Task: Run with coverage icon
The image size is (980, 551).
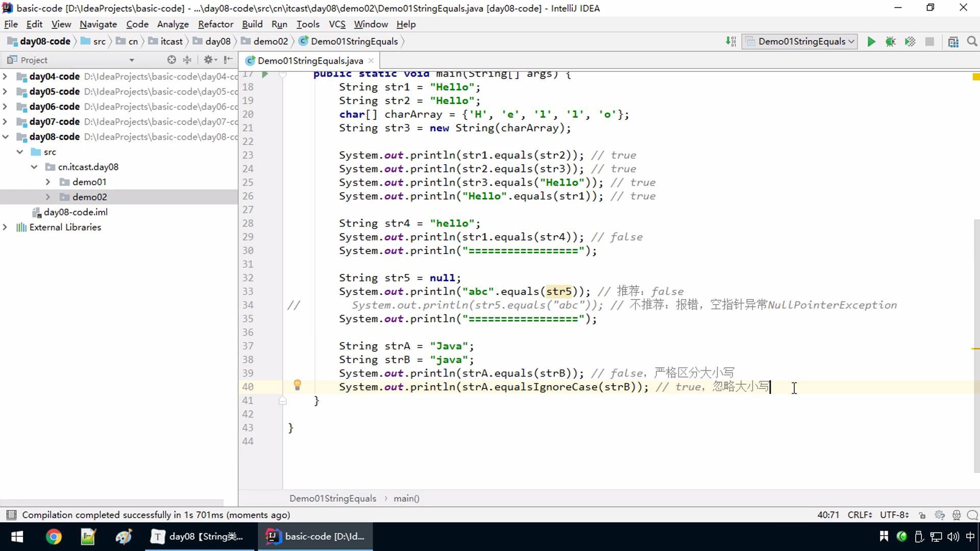Action: click(x=910, y=42)
